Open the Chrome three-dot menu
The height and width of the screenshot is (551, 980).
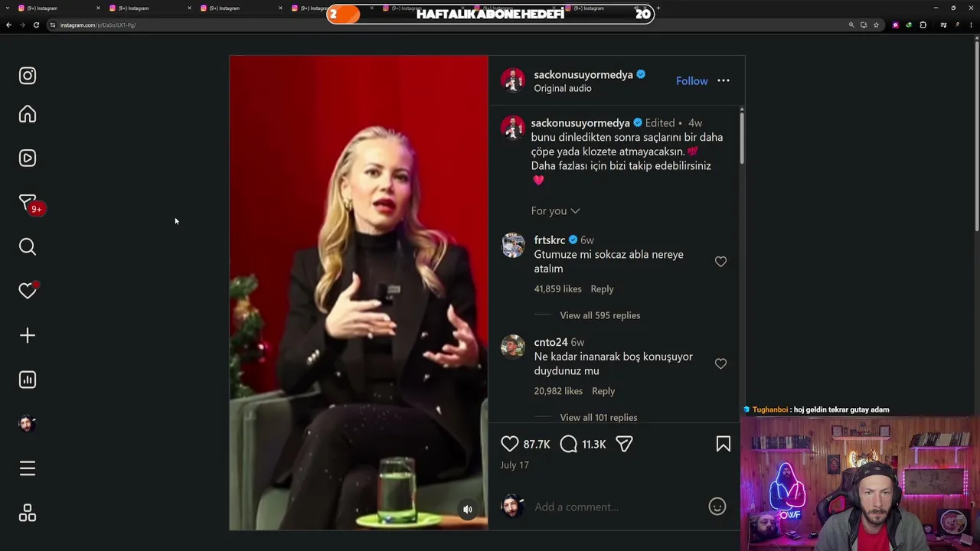(x=972, y=25)
